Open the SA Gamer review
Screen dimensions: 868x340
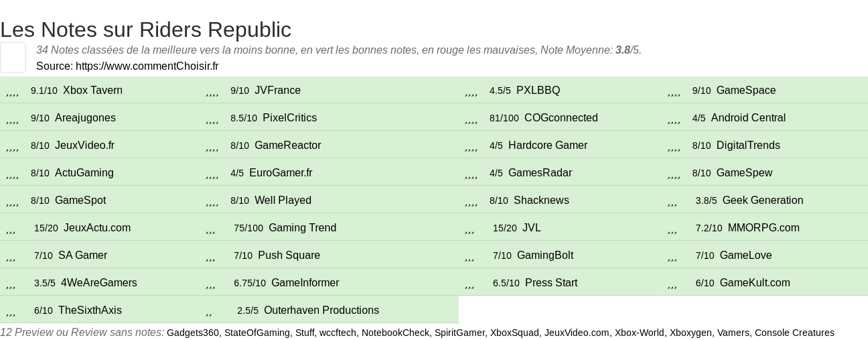82,256
